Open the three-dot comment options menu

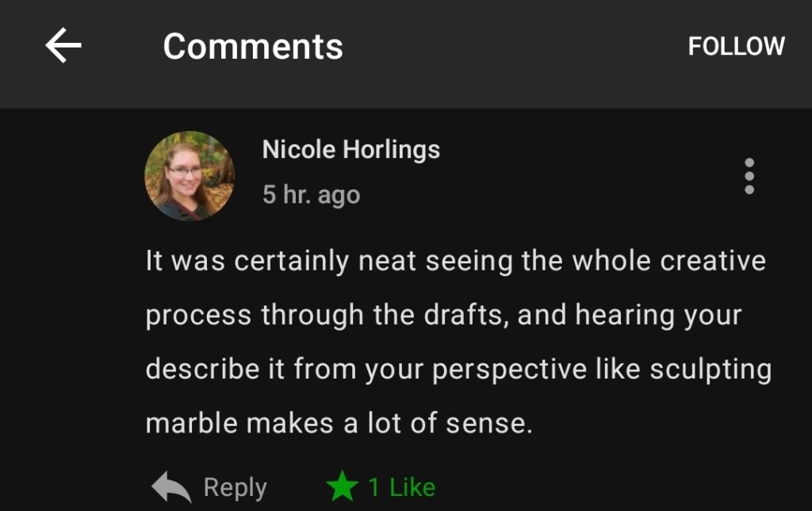coord(749,176)
